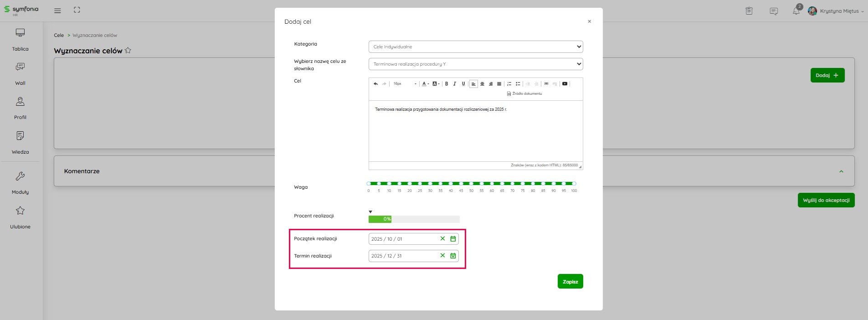This screenshot has width=868, height=320.
Task: Toggle italic formatting in the Cel editor
Action: tap(455, 84)
